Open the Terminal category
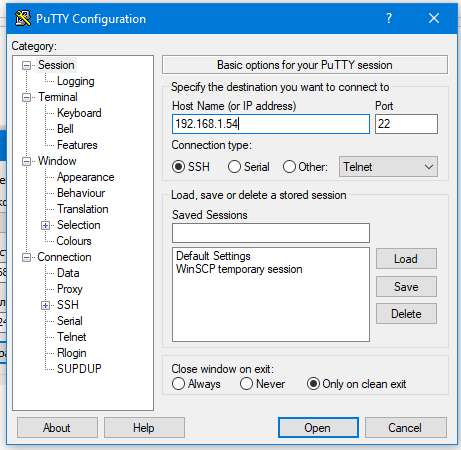Screen dimensions: 461x450 (x=58, y=97)
